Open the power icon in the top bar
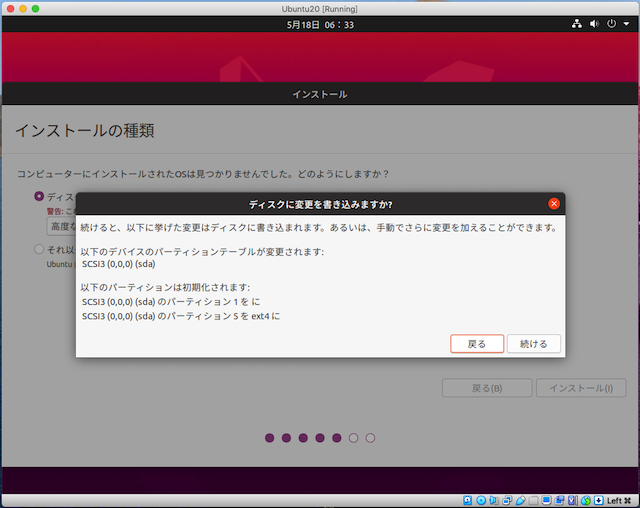The image size is (640, 508). 611,24
